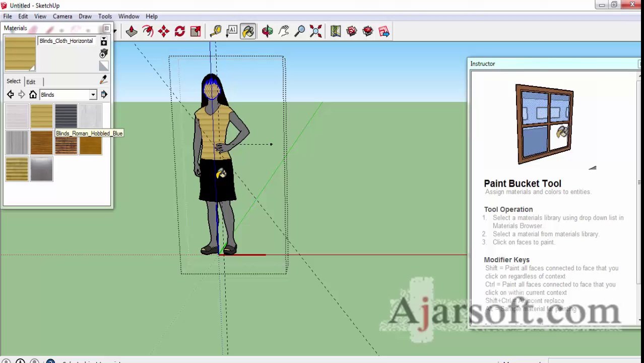Open the Help menu
The image size is (644, 363).
(x=152, y=16)
